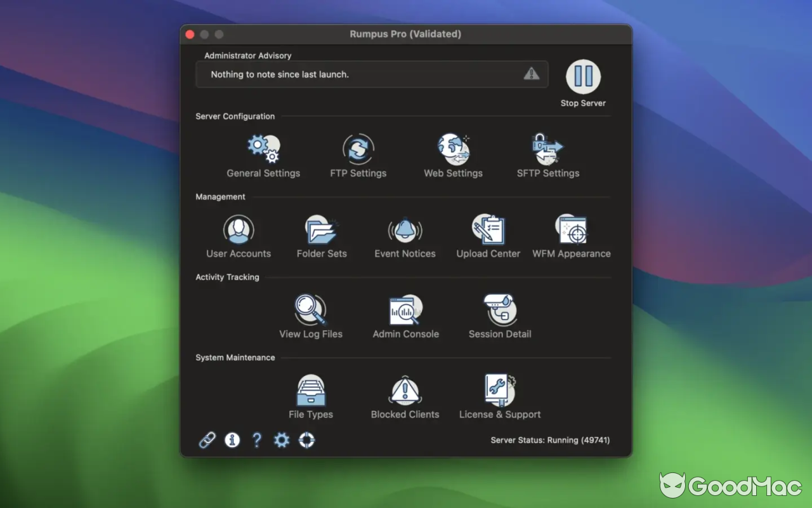The width and height of the screenshot is (812, 508).
Task: Launch the Admin Console
Action: (x=405, y=313)
